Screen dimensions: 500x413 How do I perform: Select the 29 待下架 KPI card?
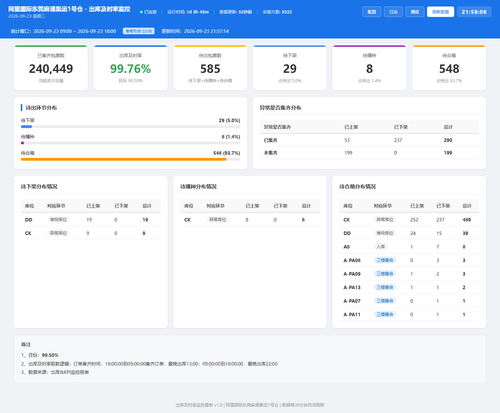[x=290, y=68]
